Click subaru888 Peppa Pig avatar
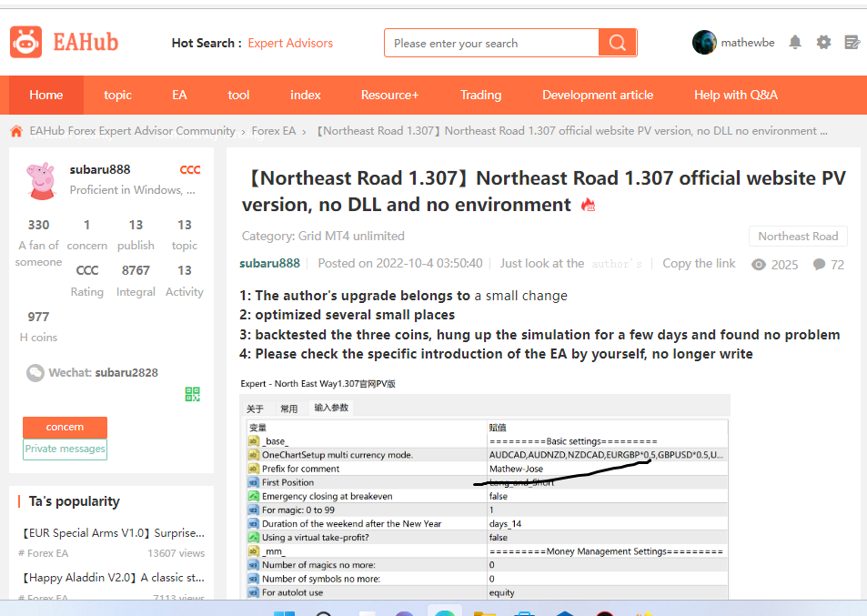Screen dimensions: 867x616 [x=42, y=181]
